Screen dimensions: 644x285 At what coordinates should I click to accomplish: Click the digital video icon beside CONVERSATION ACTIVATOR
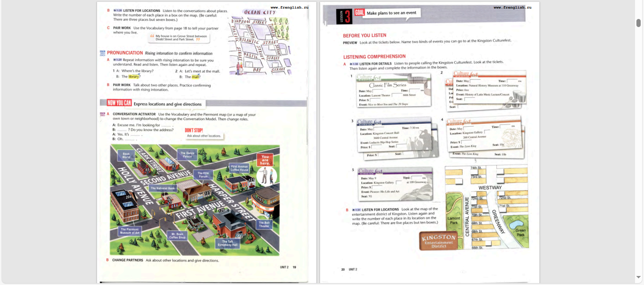click(102, 114)
